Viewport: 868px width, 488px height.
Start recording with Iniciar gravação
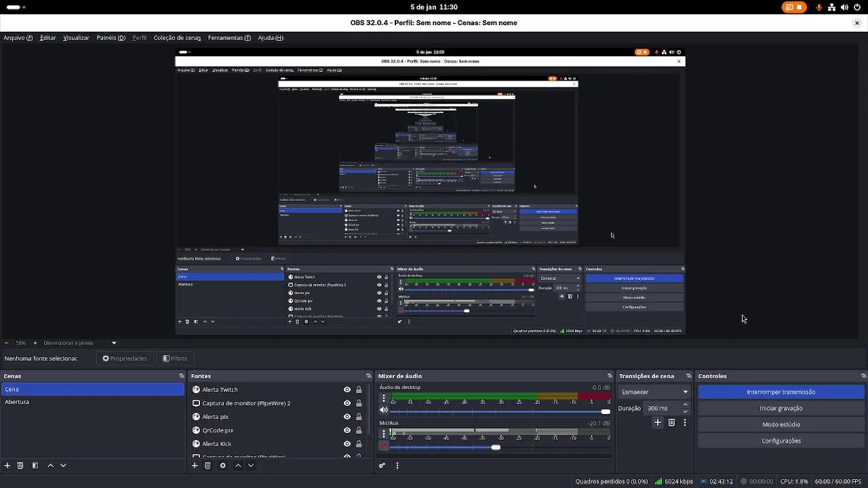pyautogui.click(x=781, y=408)
